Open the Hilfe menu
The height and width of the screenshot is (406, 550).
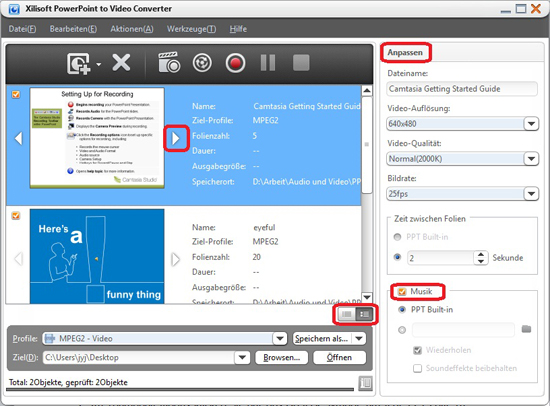coord(238,29)
